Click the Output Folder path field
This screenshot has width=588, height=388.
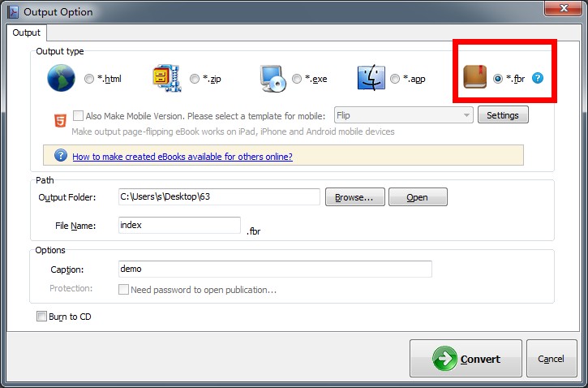[x=219, y=197]
